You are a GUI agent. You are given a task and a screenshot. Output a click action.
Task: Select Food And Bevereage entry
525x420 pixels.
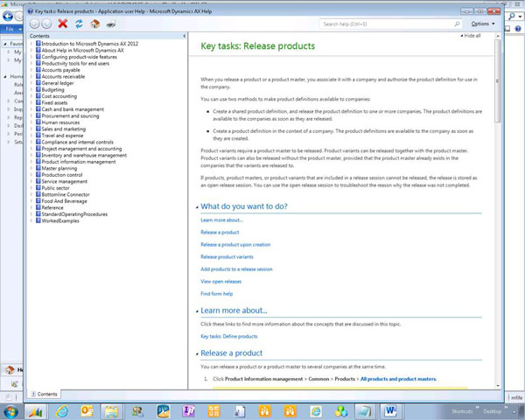point(64,201)
